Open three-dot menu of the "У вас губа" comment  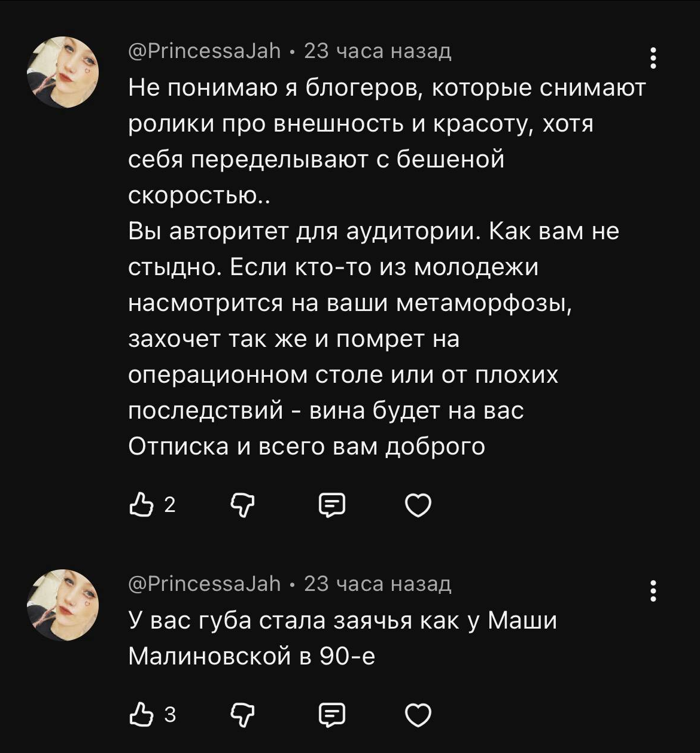[x=653, y=590]
